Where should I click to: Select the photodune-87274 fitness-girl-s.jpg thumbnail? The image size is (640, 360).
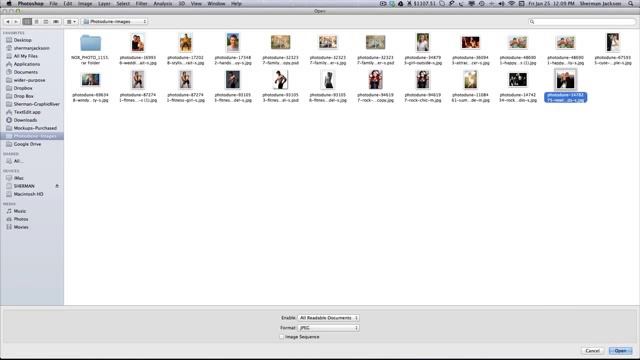(x=185, y=80)
